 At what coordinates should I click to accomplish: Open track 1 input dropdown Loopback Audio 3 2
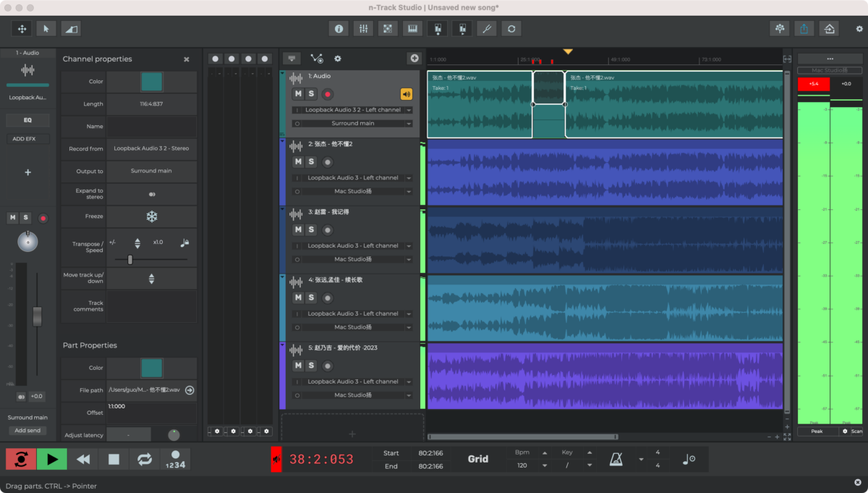click(352, 110)
